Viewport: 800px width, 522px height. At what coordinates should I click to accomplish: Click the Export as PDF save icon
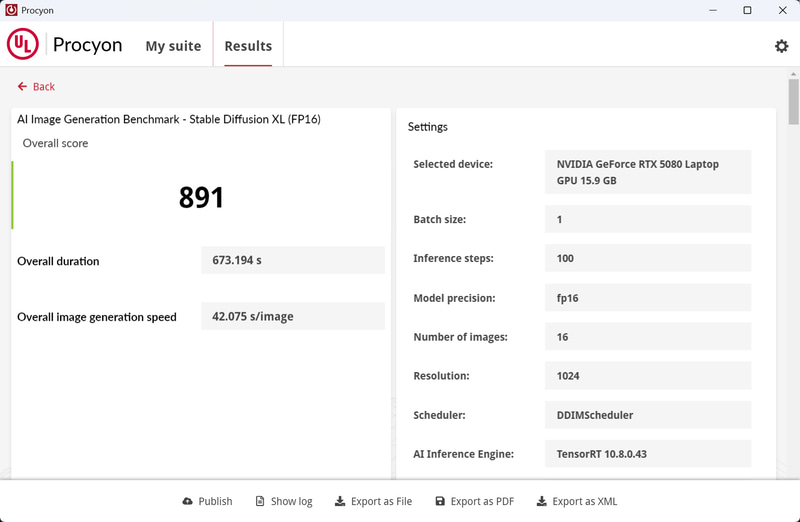pyautogui.click(x=440, y=501)
